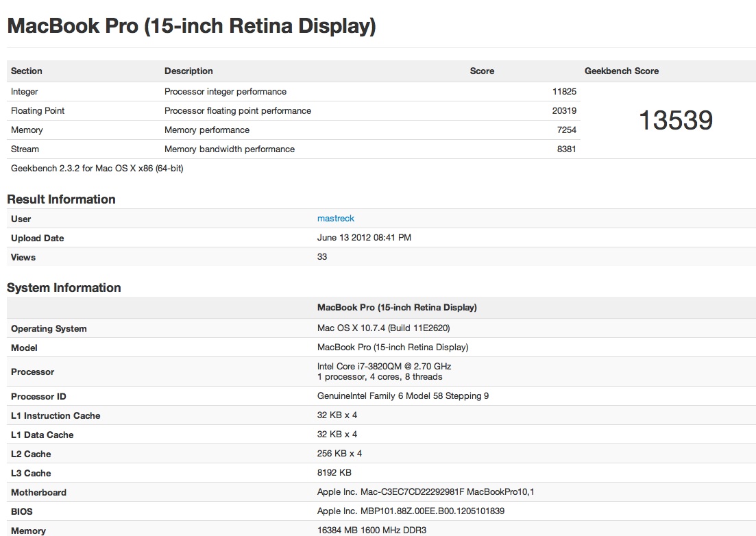Click the 'Score' column header

pyautogui.click(x=482, y=71)
